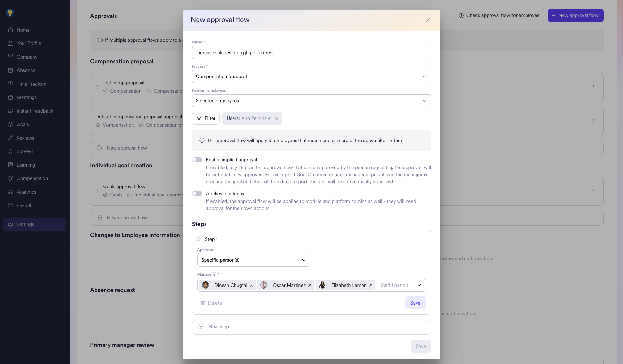The image size is (623, 364).
Task: Click the bottom Save button of dialog
Action: (421, 346)
